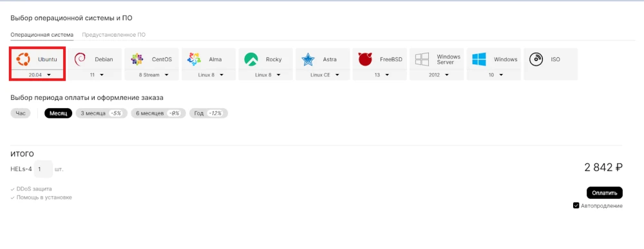Choose the Debian swirl icon

(x=80, y=59)
